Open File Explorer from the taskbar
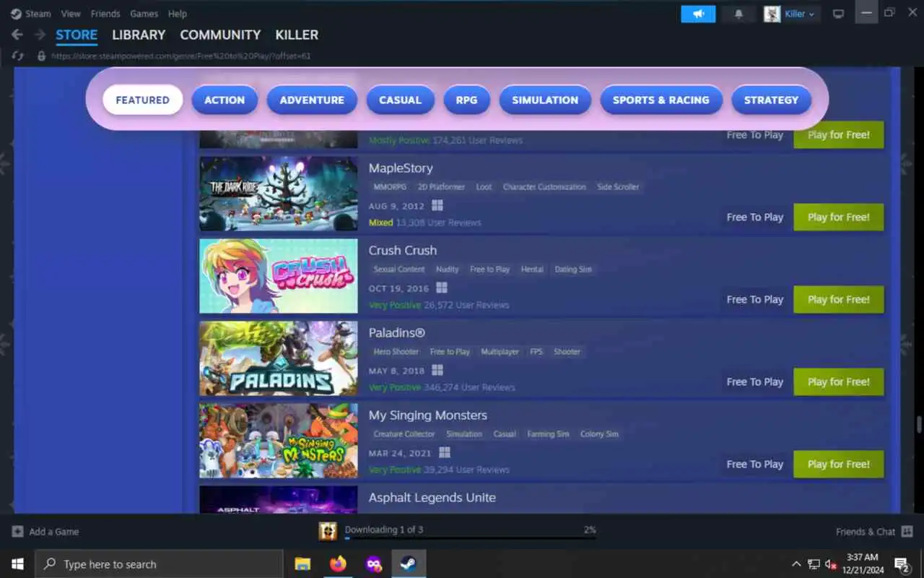The width and height of the screenshot is (924, 578). [303, 564]
